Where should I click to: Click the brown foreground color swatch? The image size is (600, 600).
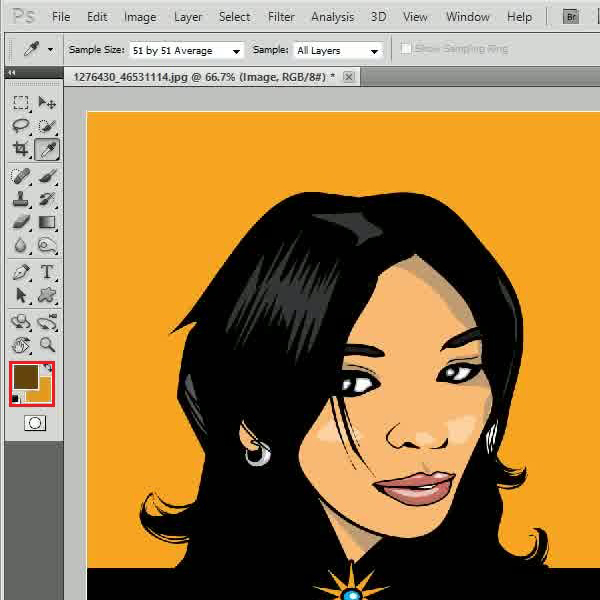click(26, 377)
